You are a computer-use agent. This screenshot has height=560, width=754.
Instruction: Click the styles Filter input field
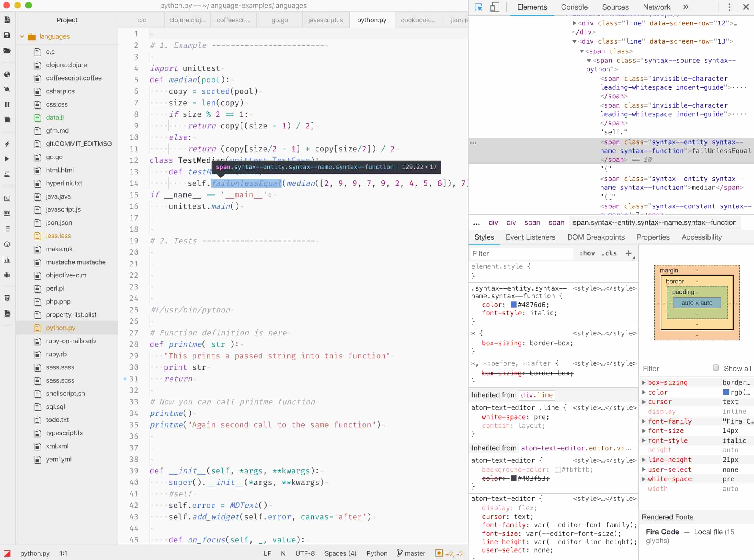(x=522, y=254)
